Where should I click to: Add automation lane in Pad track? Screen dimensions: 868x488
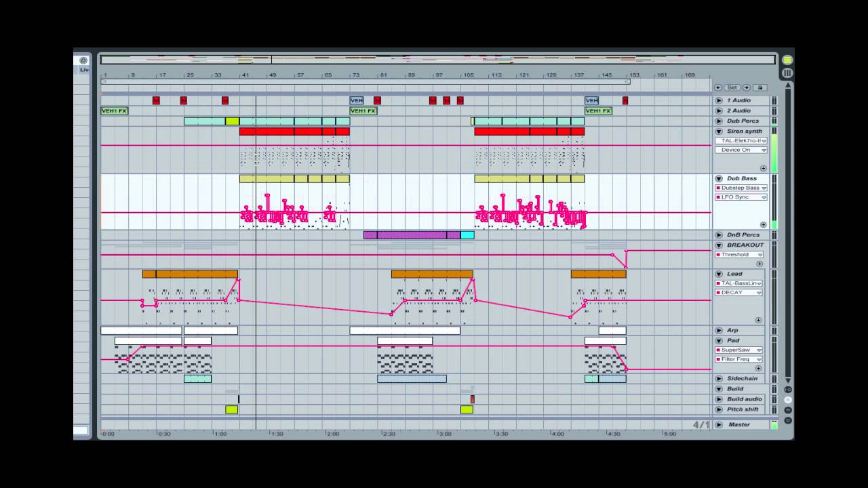pyautogui.click(x=758, y=368)
